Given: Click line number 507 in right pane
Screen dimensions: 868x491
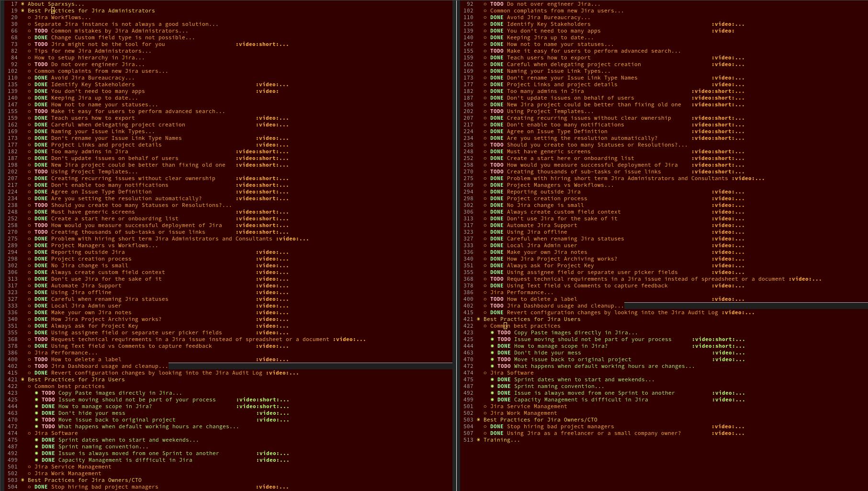Looking at the screenshot, I should (x=468, y=433).
